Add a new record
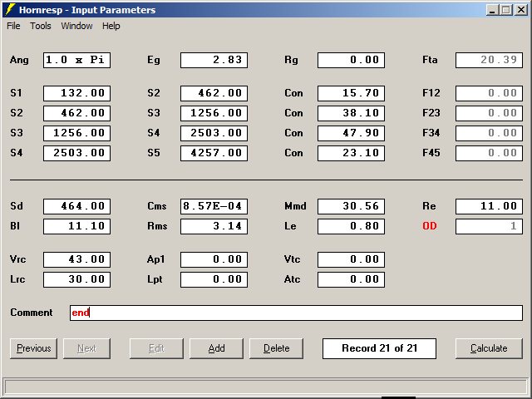This screenshot has width=532, height=399. coord(216,348)
